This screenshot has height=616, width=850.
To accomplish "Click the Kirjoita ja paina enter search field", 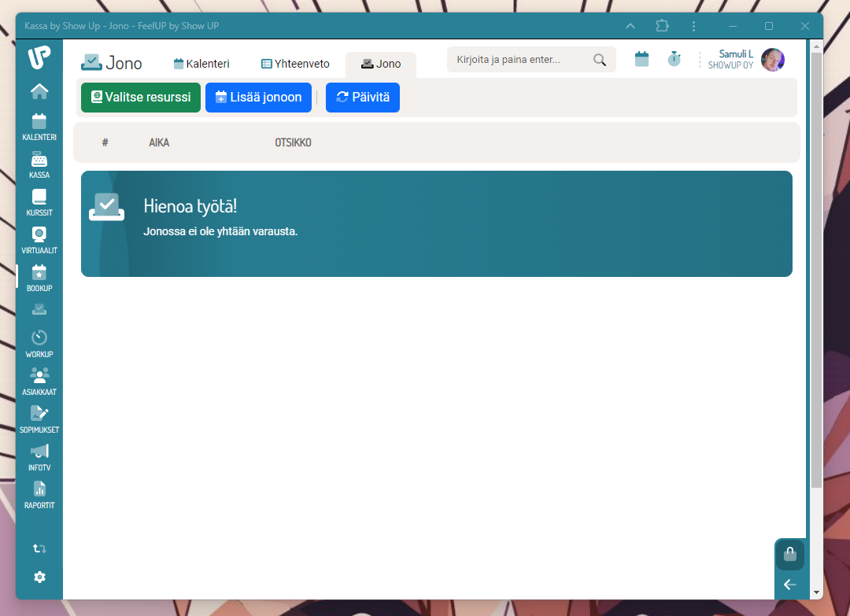I will tap(519, 60).
